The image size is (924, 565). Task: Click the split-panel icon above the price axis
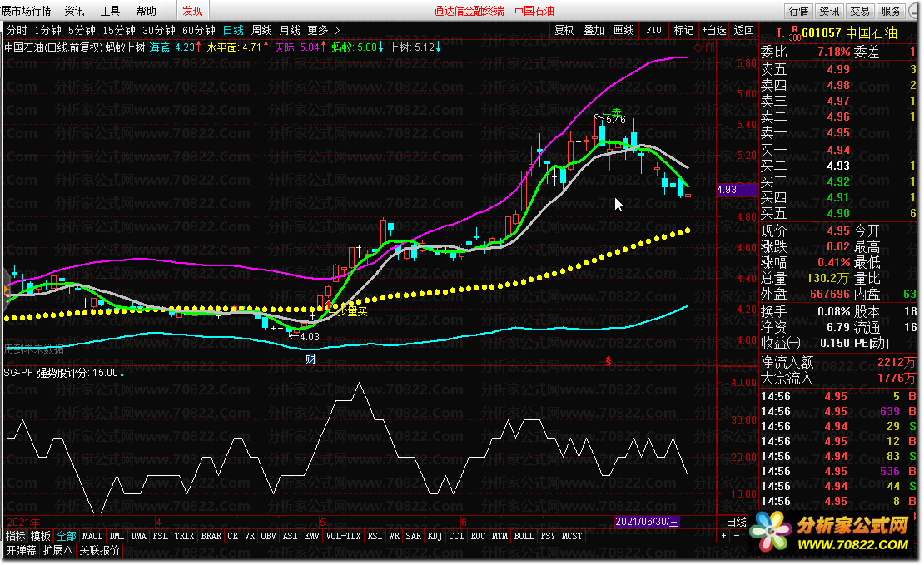tap(710, 47)
